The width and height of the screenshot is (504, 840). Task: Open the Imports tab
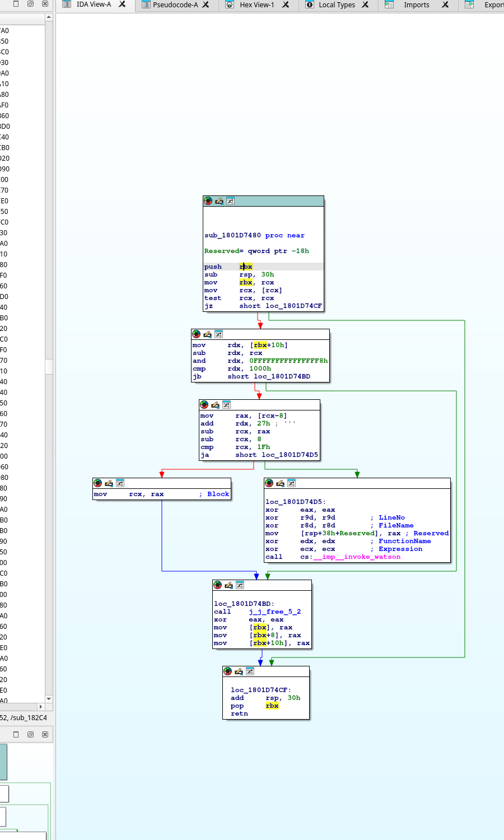point(416,5)
